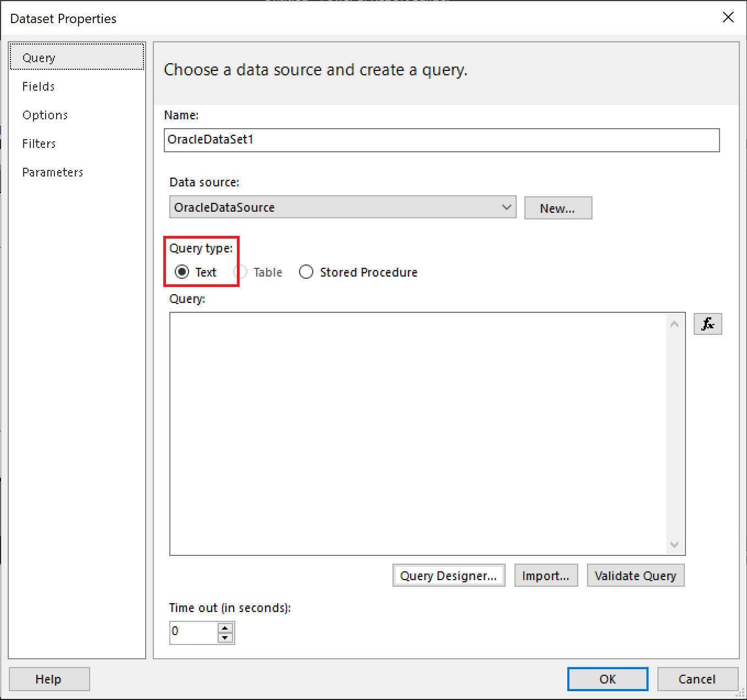
Task: Click Validate Query
Action: pos(635,575)
